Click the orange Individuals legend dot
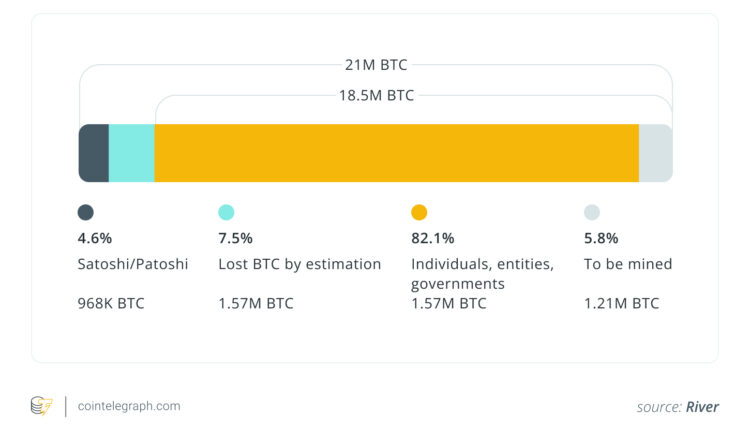750x430 pixels. 419,212
